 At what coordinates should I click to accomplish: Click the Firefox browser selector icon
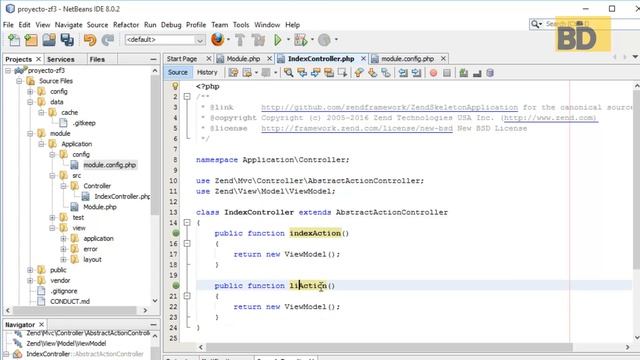click(218, 40)
